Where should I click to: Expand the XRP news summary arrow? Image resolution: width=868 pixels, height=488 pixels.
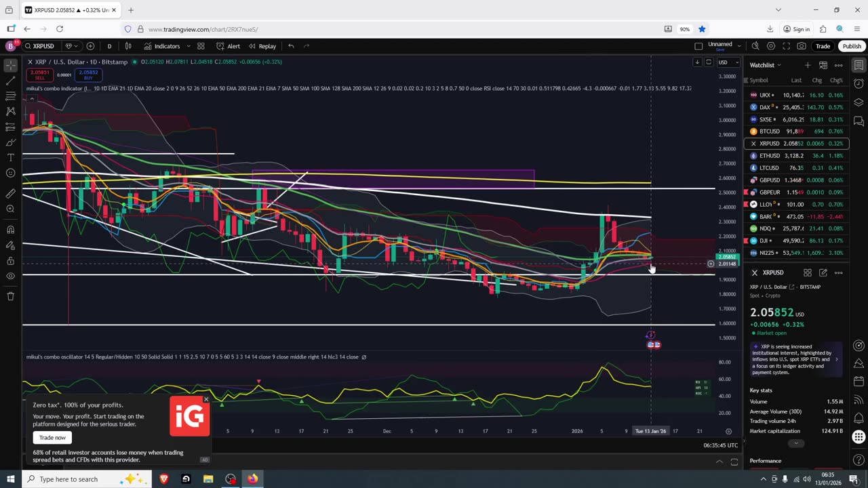[x=837, y=359]
